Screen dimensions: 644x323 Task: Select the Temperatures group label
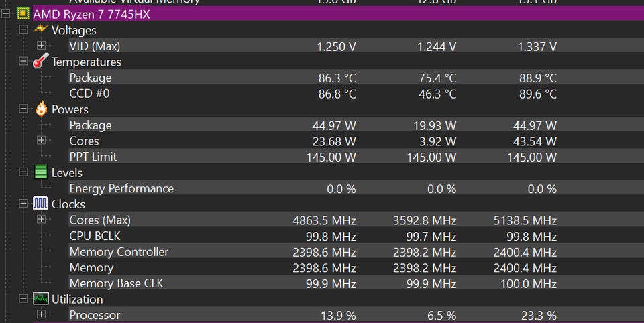tap(87, 62)
